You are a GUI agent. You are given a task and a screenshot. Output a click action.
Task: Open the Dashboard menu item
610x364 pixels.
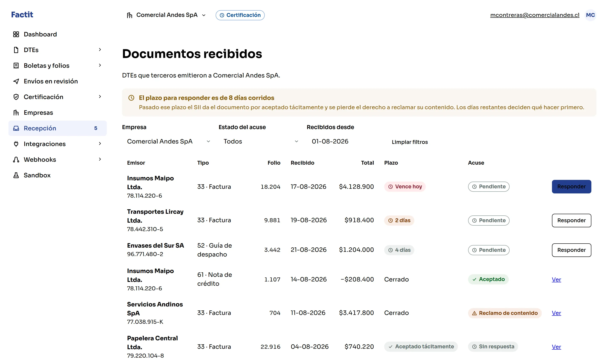pos(57,34)
